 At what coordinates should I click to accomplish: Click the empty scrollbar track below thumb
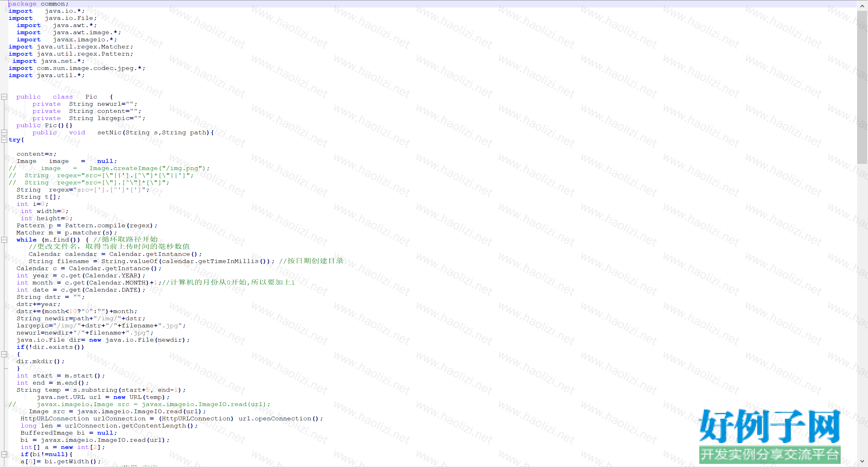[862, 303]
